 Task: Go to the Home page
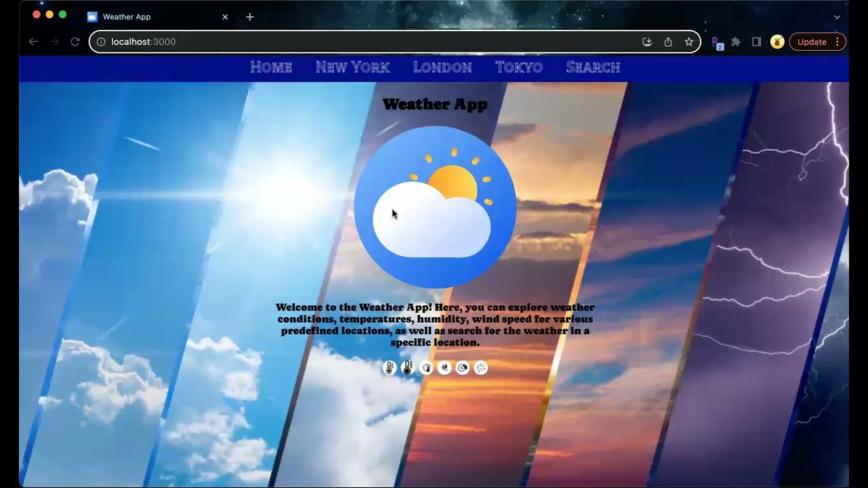point(271,67)
